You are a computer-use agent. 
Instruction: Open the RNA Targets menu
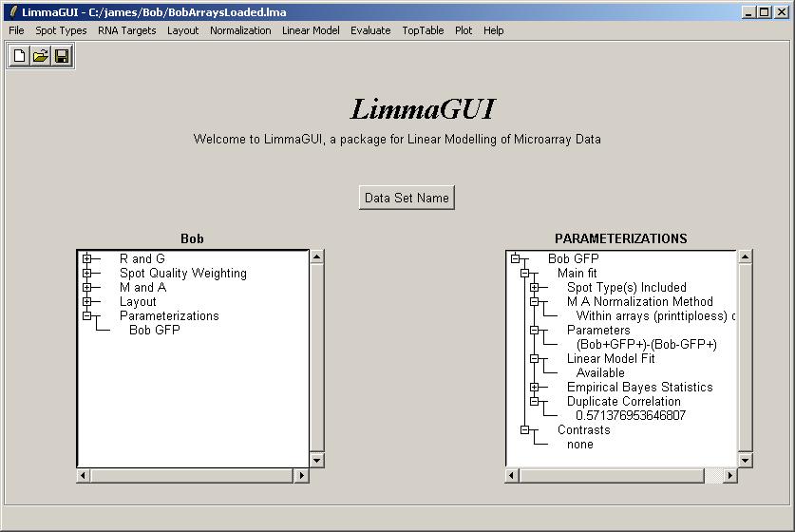point(126,30)
